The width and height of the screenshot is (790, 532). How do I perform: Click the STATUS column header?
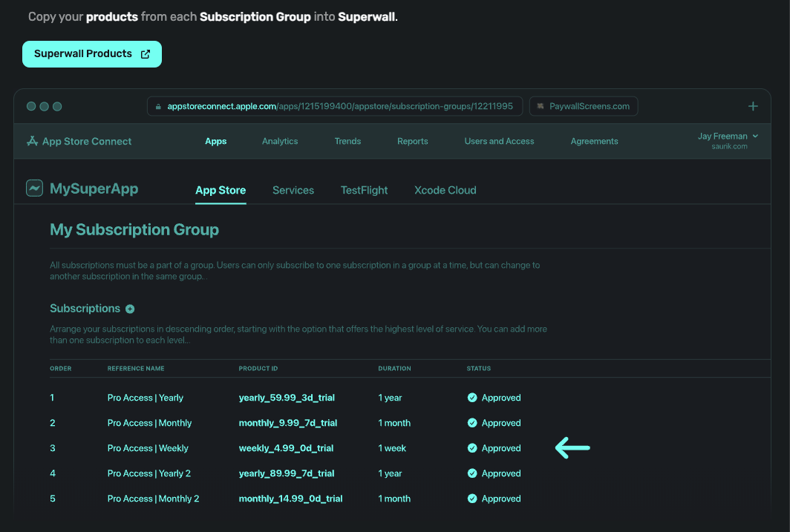(x=479, y=369)
